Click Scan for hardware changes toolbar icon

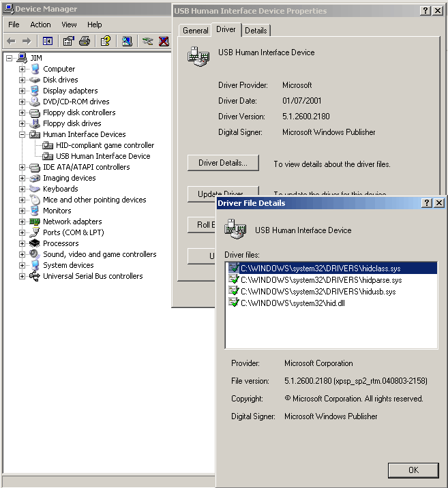[127, 41]
